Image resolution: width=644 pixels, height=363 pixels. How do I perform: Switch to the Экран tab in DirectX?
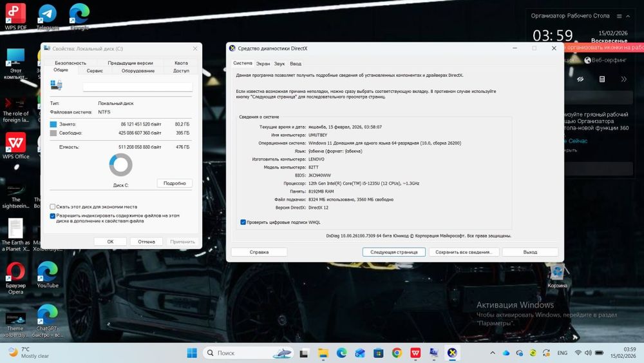coord(263,64)
